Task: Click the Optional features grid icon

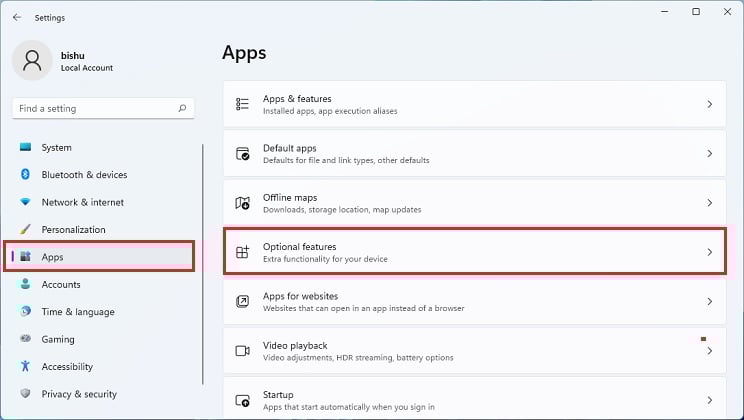Action: (x=242, y=252)
